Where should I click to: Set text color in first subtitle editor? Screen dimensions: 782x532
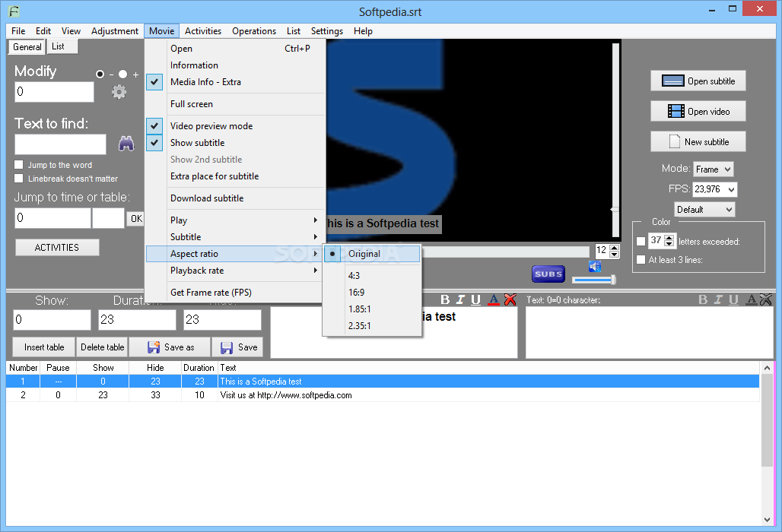tap(493, 299)
